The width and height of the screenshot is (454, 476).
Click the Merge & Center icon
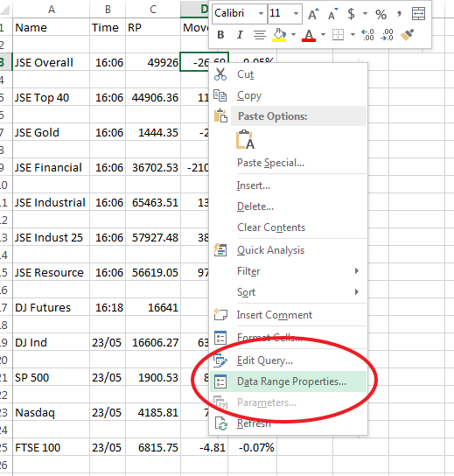(418, 14)
